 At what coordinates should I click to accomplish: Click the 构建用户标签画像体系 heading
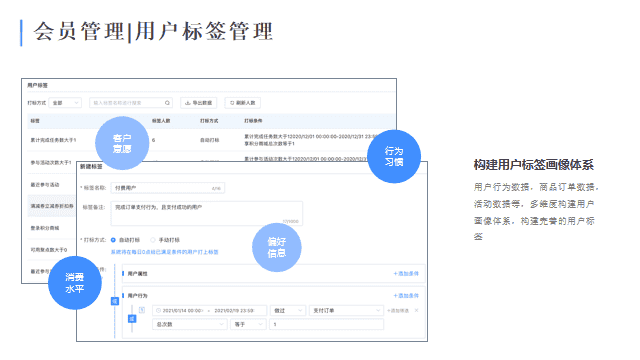pos(533,165)
